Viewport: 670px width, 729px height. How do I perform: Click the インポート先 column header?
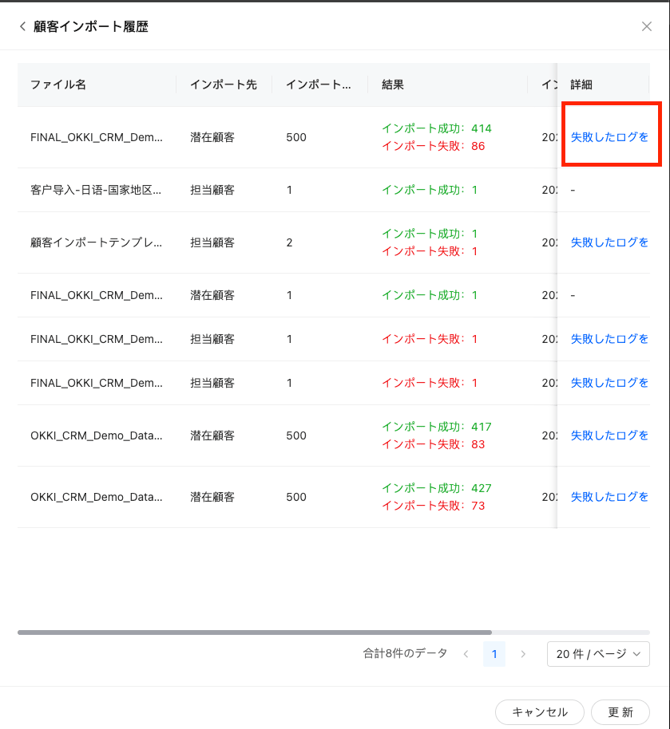[224, 84]
